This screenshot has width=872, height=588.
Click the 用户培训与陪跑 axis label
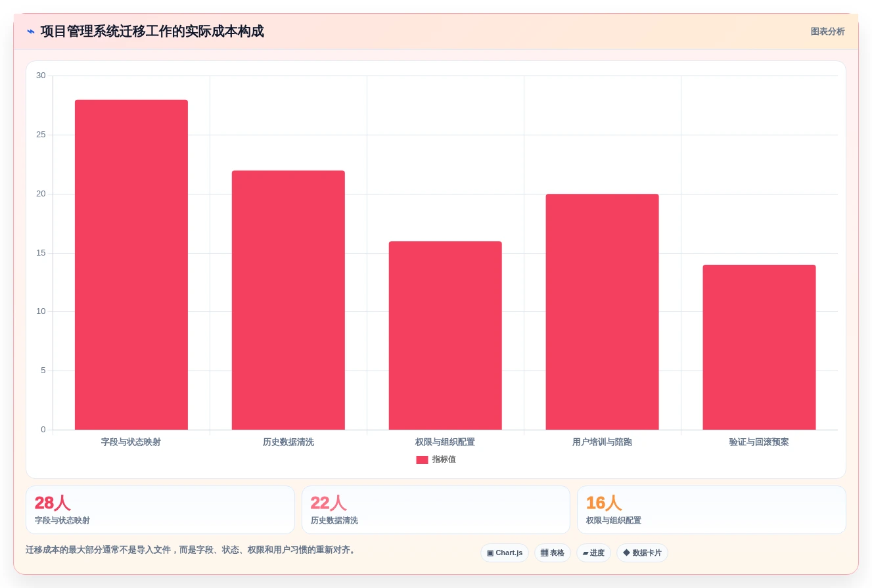(x=602, y=442)
